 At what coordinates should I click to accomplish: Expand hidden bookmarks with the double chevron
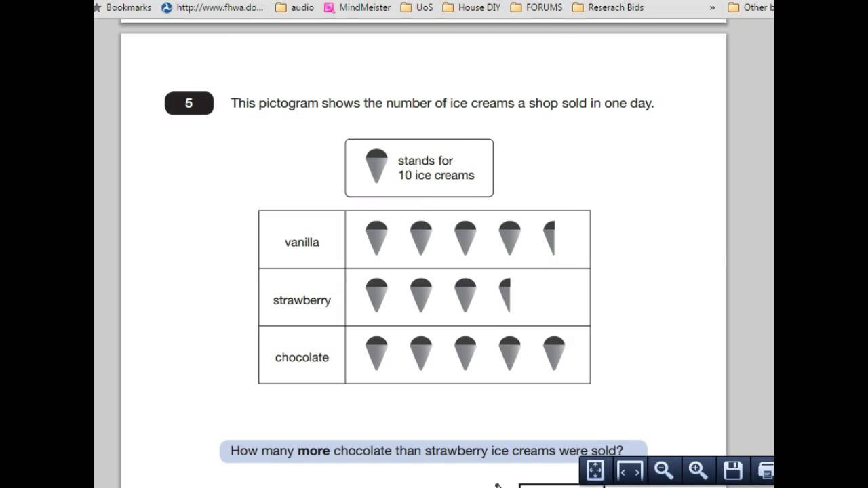712,7
